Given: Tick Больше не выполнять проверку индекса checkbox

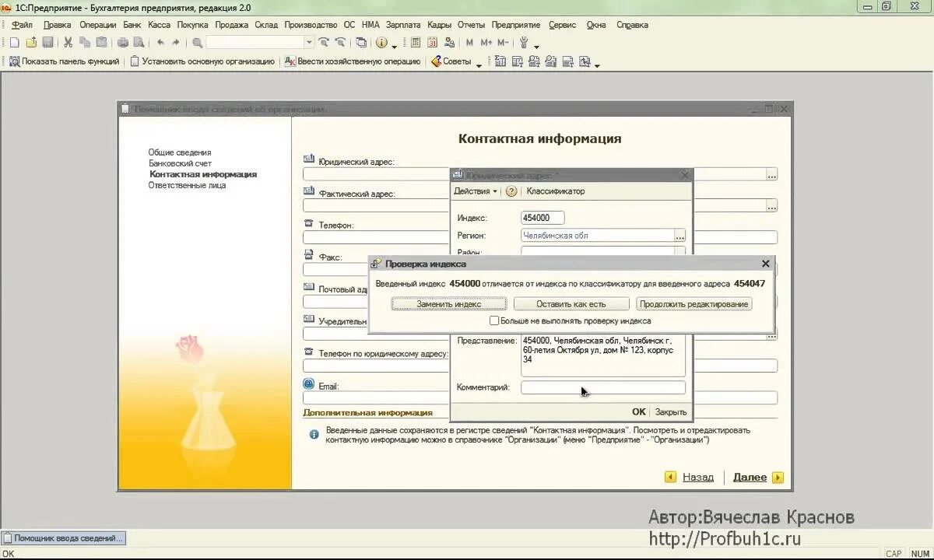Looking at the screenshot, I should pyautogui.click(x=494, y=320).
